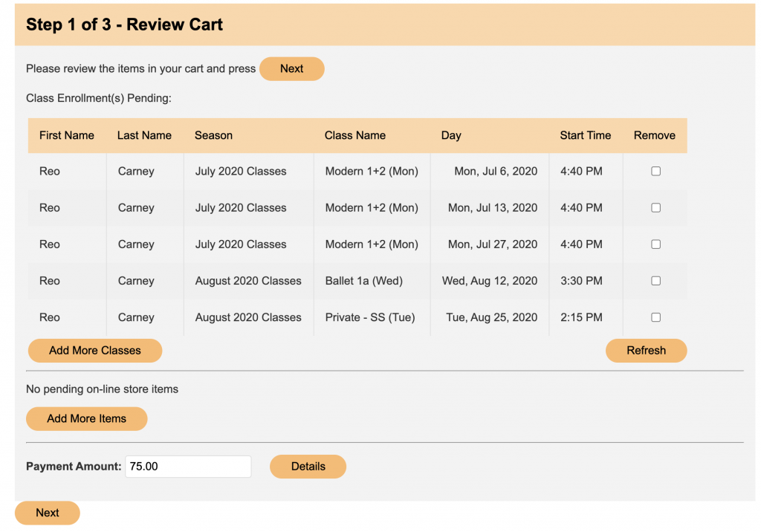Click the Class Name column header

click(x=355, y=135)
